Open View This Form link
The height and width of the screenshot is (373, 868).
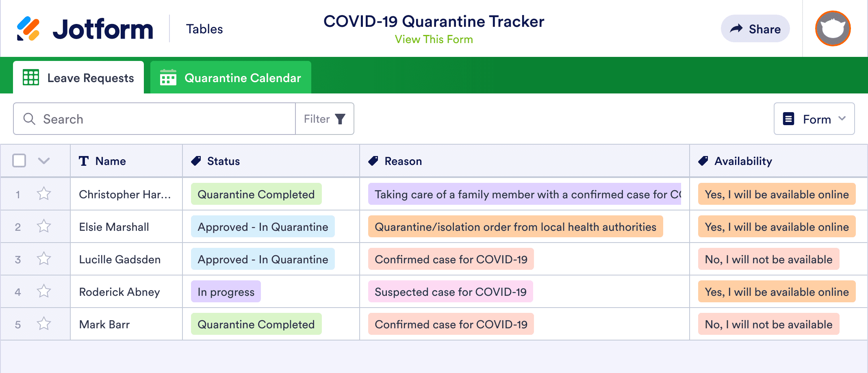(x=434, y=39)
